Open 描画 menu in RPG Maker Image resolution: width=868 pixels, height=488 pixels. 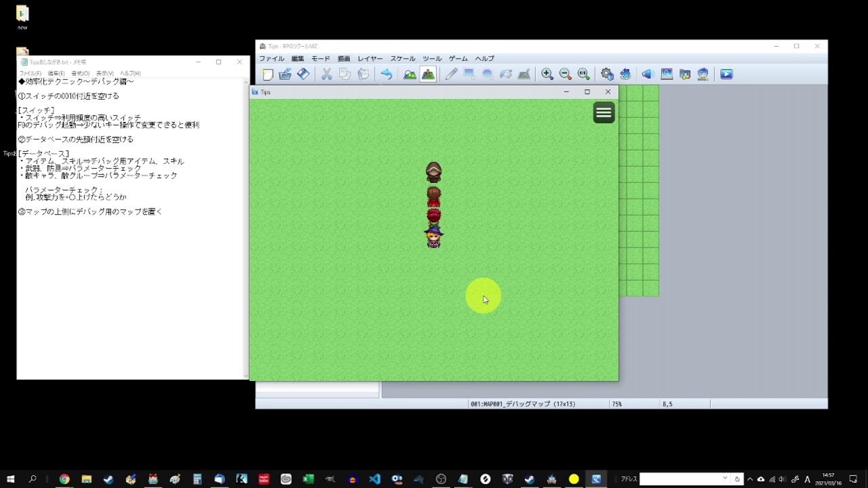tap(344, 59)
